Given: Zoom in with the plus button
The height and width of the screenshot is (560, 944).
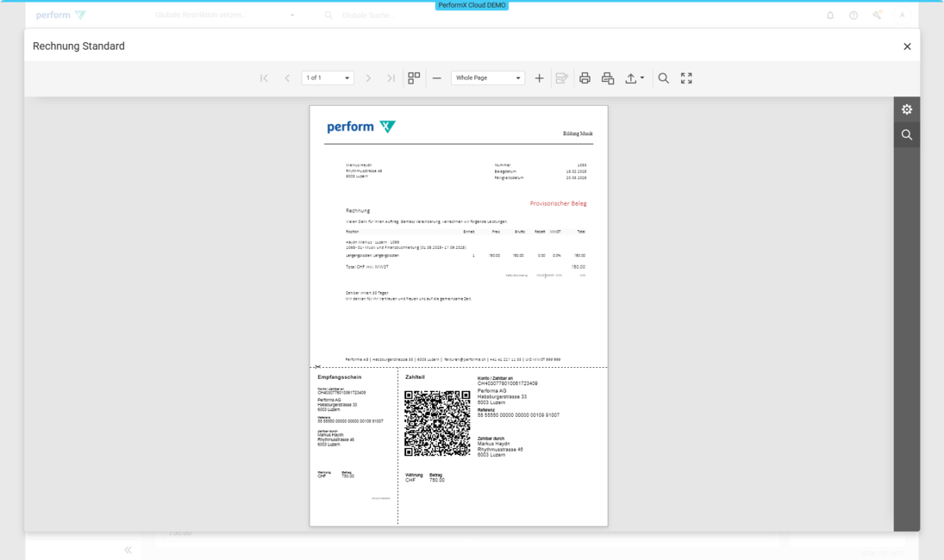Looking at the screenshot, I should coord(540,78).
